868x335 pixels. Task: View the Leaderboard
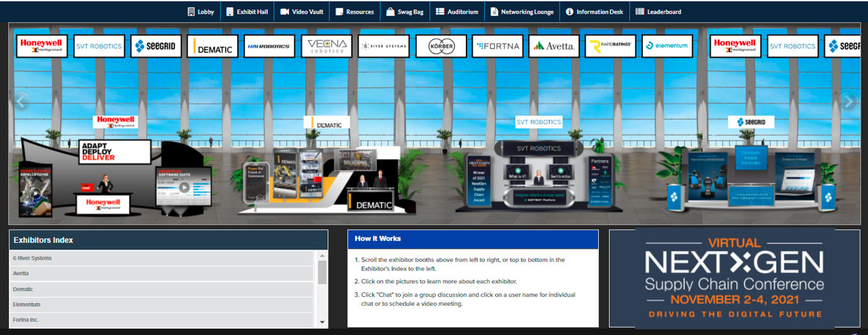(658, 12)
